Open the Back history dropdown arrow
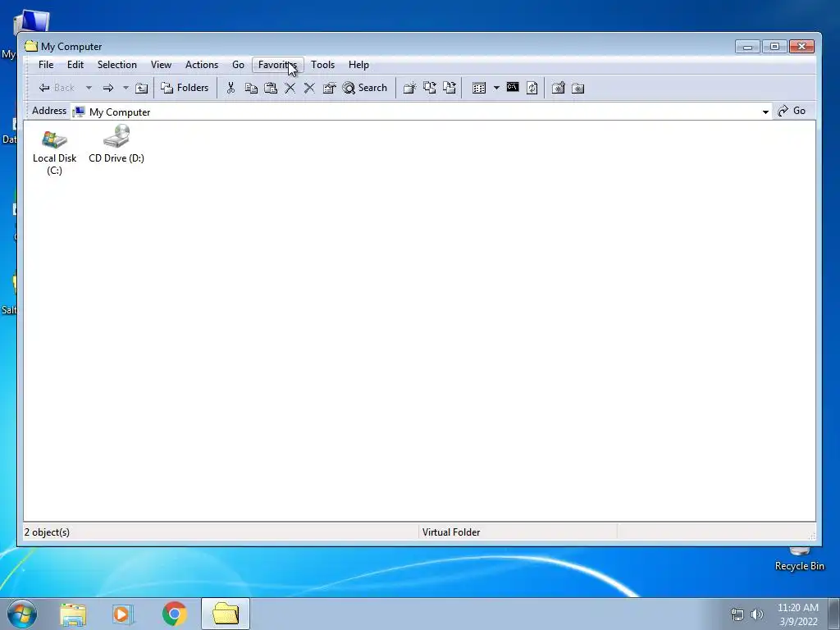Screen dimensions: 840x630 coord(89,88)
